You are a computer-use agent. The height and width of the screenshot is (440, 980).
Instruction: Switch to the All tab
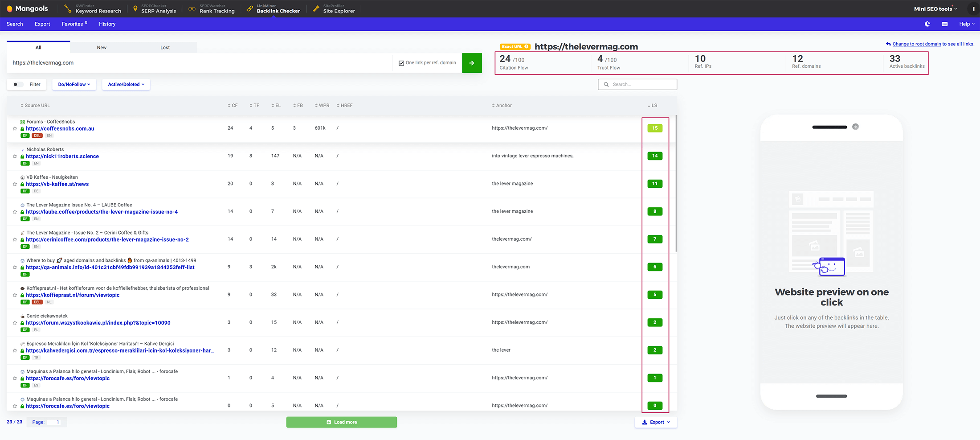(x=38, y=47)
